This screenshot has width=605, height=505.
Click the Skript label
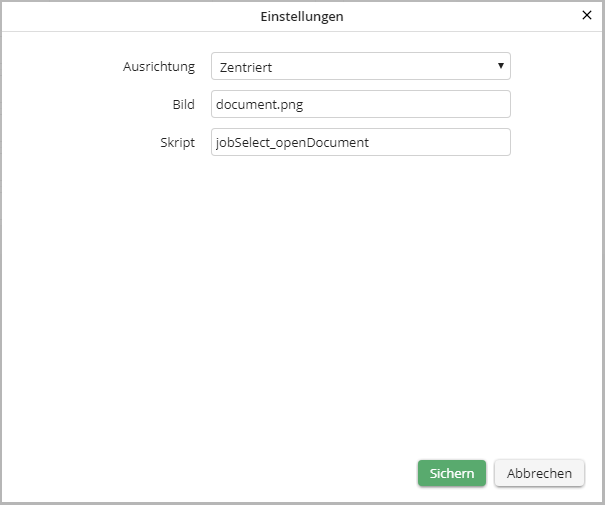[178, 142]
